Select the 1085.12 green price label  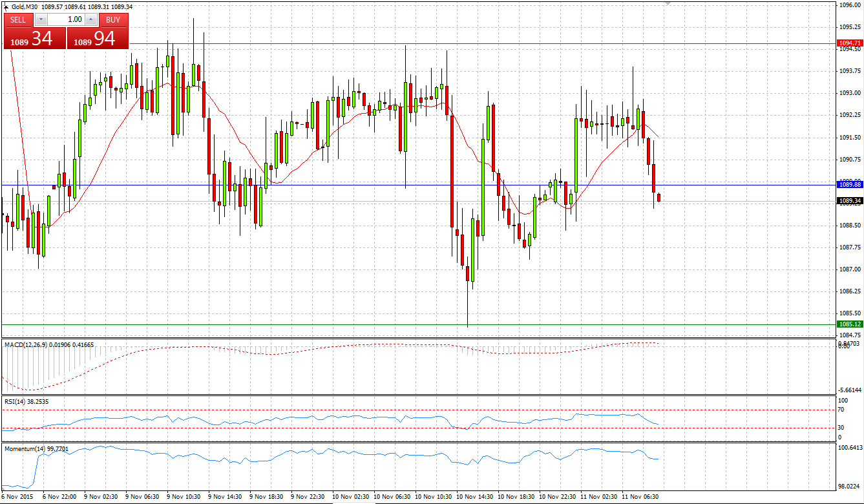pos(850,324)
